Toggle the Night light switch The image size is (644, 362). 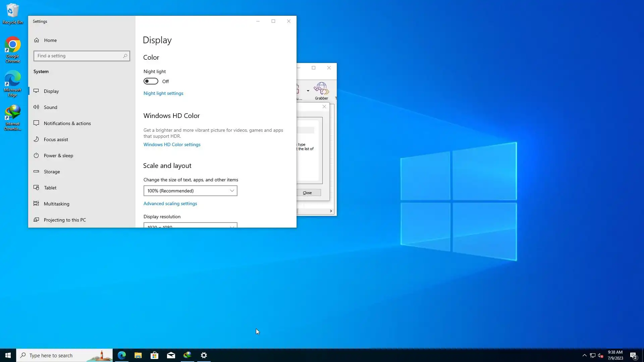(x=151, y=81)
